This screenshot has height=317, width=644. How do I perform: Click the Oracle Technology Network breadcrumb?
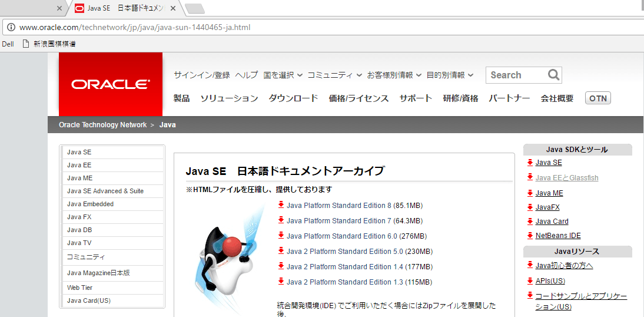click(x=102, y=124)
